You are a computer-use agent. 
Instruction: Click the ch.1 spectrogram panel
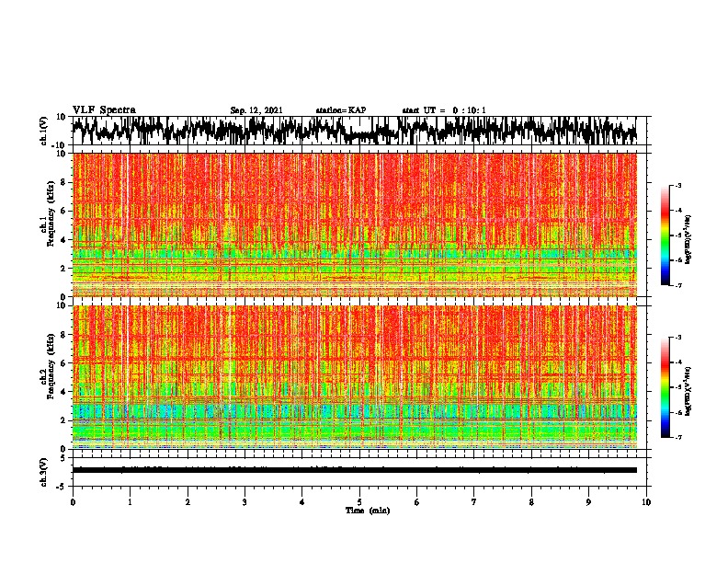(354, 224)
